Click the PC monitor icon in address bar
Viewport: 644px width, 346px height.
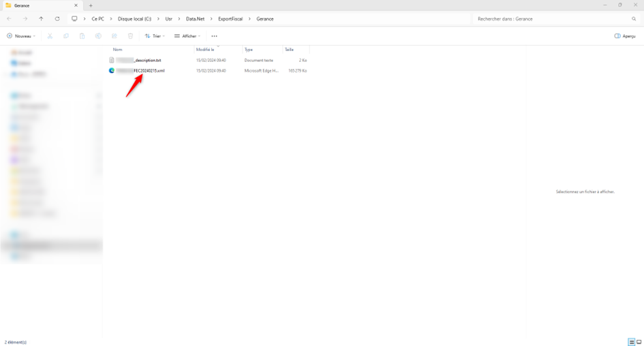pyautogui.click(x=74, y=19)
